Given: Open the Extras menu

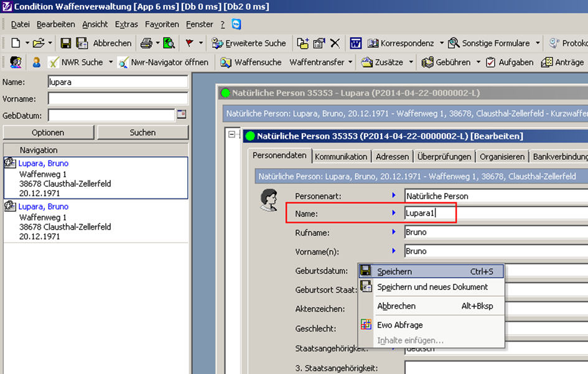Looking at the screenshot, I should pyautogui.click(x=126, y=24).
